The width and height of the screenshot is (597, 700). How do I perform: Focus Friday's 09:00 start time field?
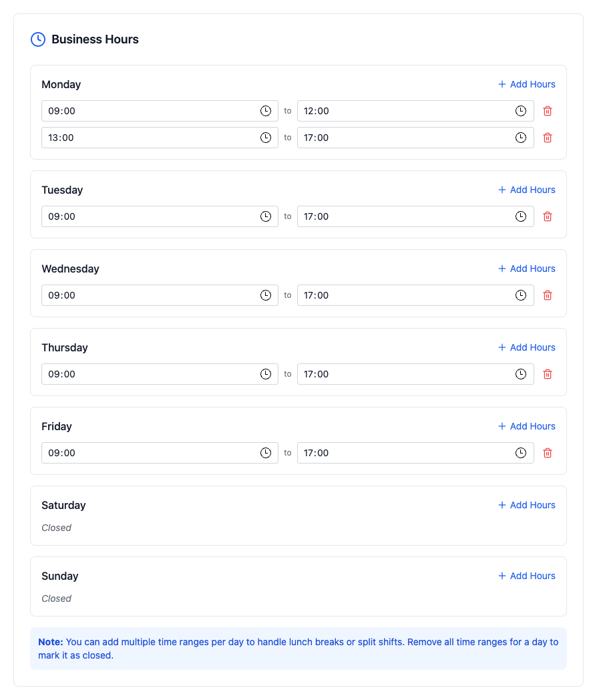pos(160,453)
